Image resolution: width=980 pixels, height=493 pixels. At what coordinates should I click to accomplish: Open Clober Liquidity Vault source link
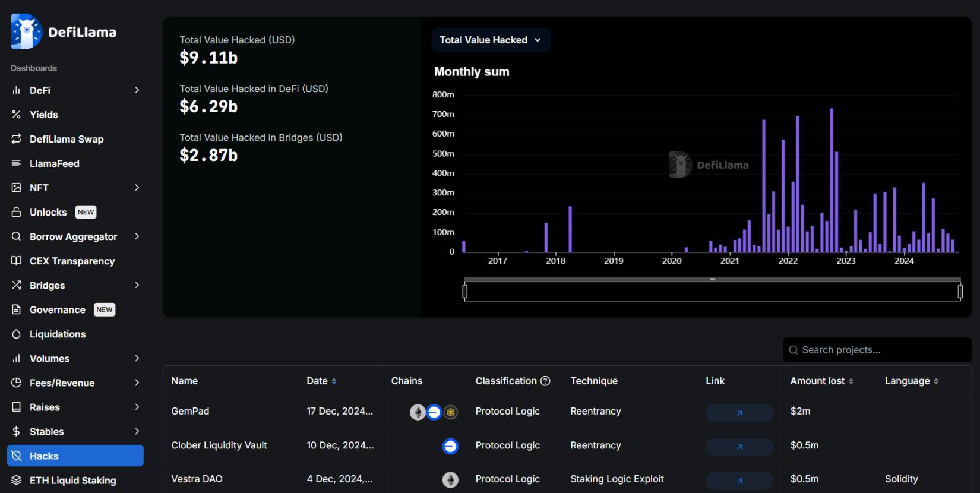tap(739, 447)
